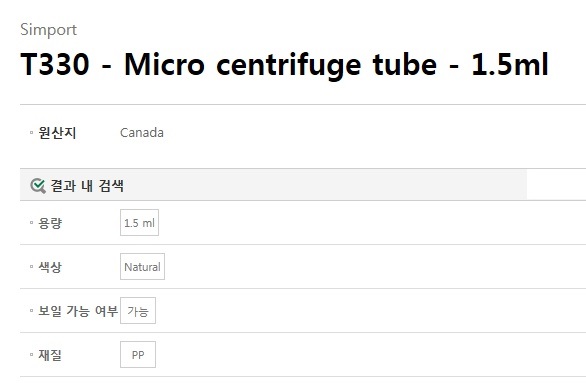Click the T330 Micro centrifuge tube title
This screenshot has width=586, height=386.
pos(284,65)
